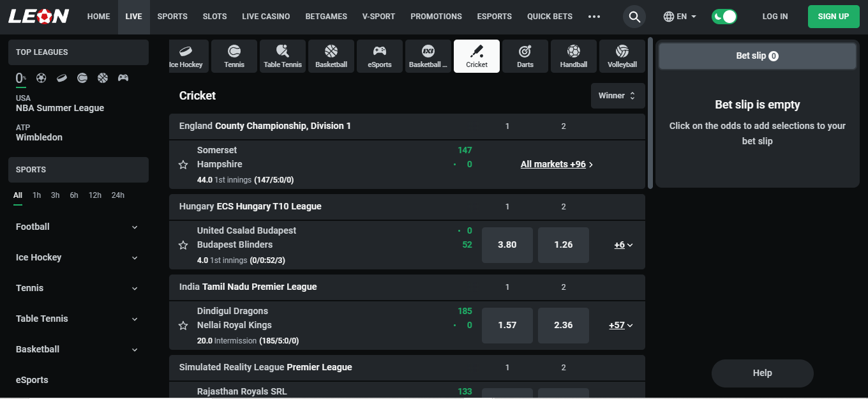Select the All time filter
This screenshot has height=399, width=868.
[x=18, y=196]
